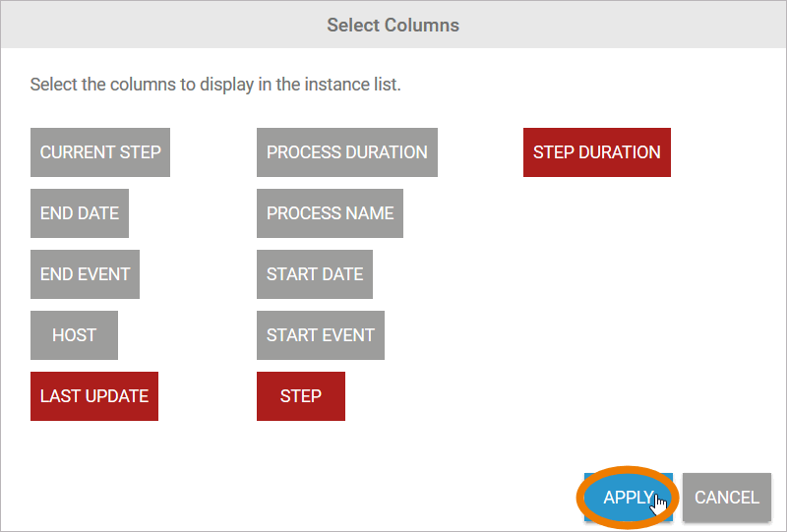Unselect the red Step Duration button
This screenshot has width=787, height=532.
pos(597,152)
